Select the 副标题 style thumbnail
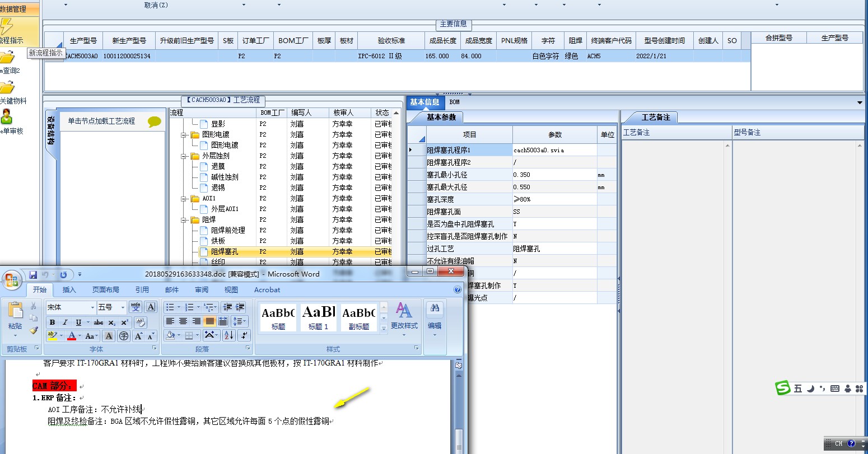This screenshot has width=868, height=454. [359, 317]
